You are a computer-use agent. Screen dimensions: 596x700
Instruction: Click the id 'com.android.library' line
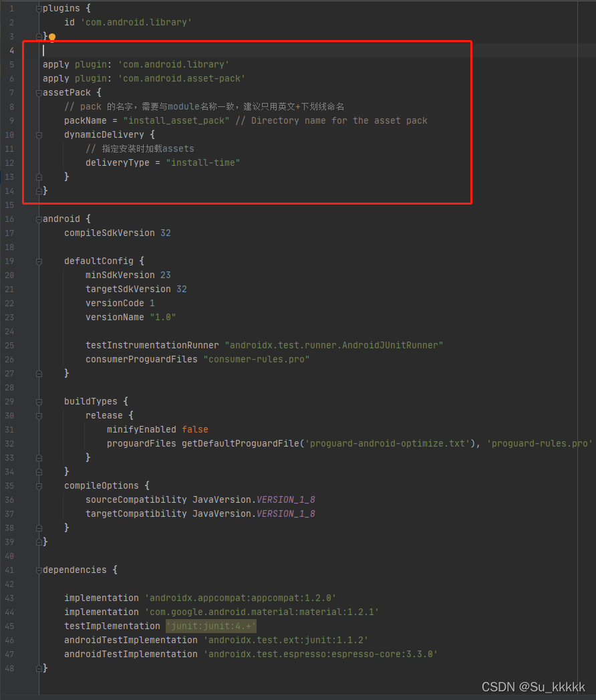point(128,22)
